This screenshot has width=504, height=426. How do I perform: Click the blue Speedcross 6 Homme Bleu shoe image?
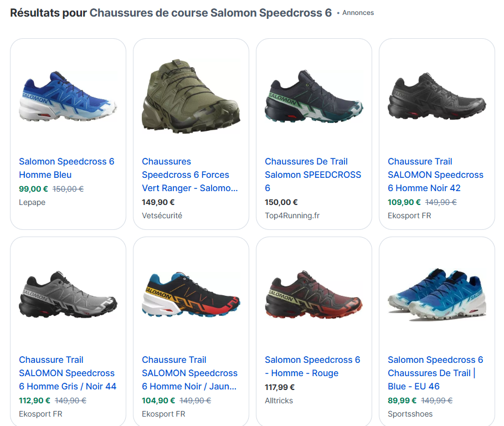pos(68,96)
